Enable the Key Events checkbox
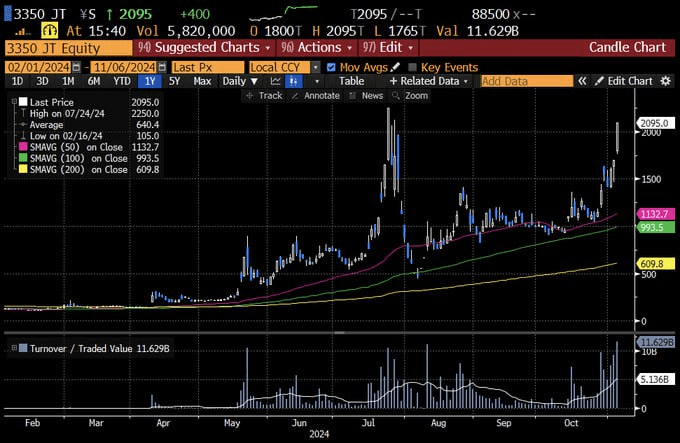Viewport: 680px width, 443px height. (x=413, y=67)
